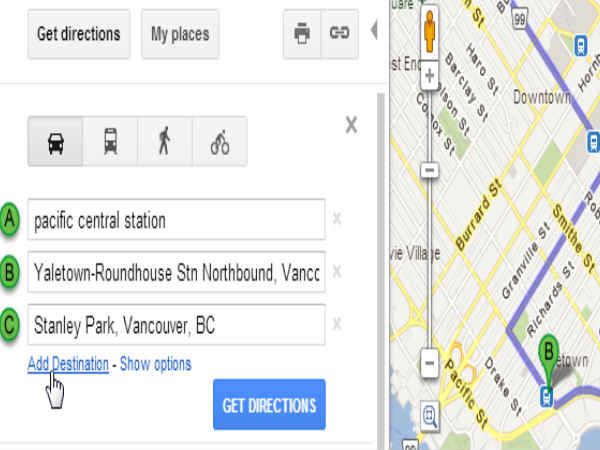Click the Stanley Park destination field

click(176, 324)
